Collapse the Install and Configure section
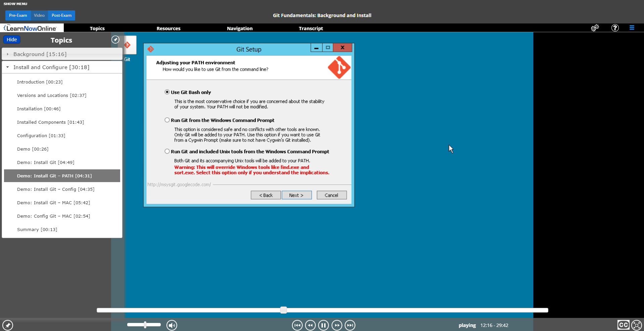This screenshot has height=331, width=644. click(8, 67)
